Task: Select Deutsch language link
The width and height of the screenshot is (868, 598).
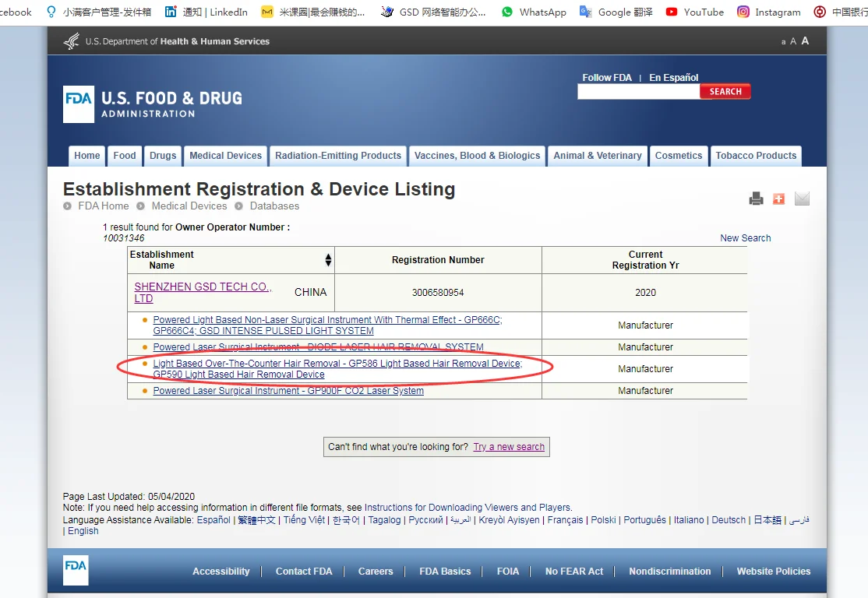Action: pyautogui.click(x=729, y=520)
